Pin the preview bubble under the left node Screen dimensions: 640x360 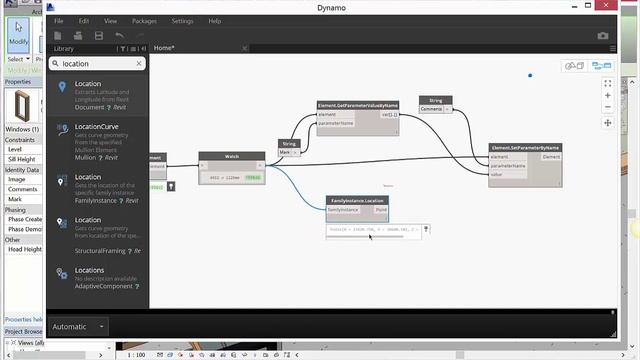(171, 187)
